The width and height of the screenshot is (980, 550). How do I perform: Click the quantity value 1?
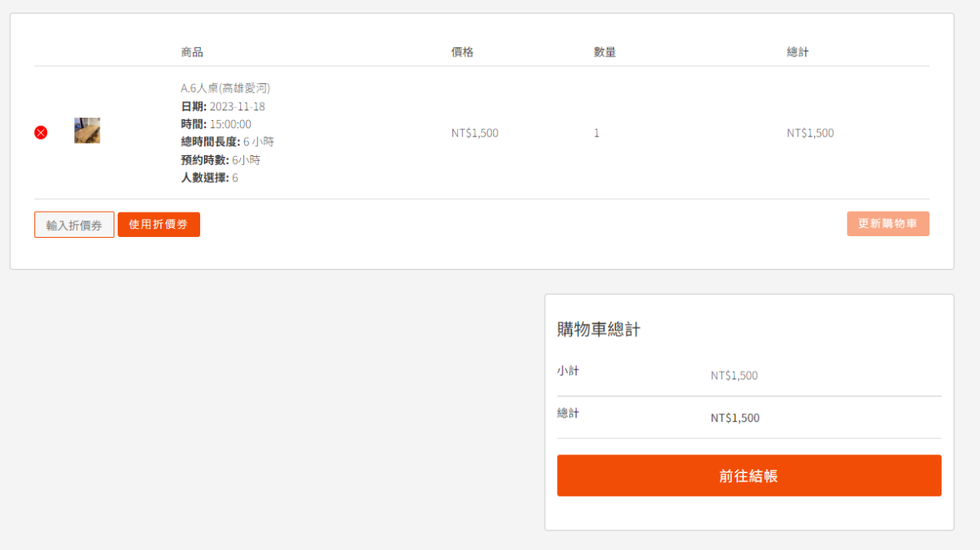click(x=596, y=133)
